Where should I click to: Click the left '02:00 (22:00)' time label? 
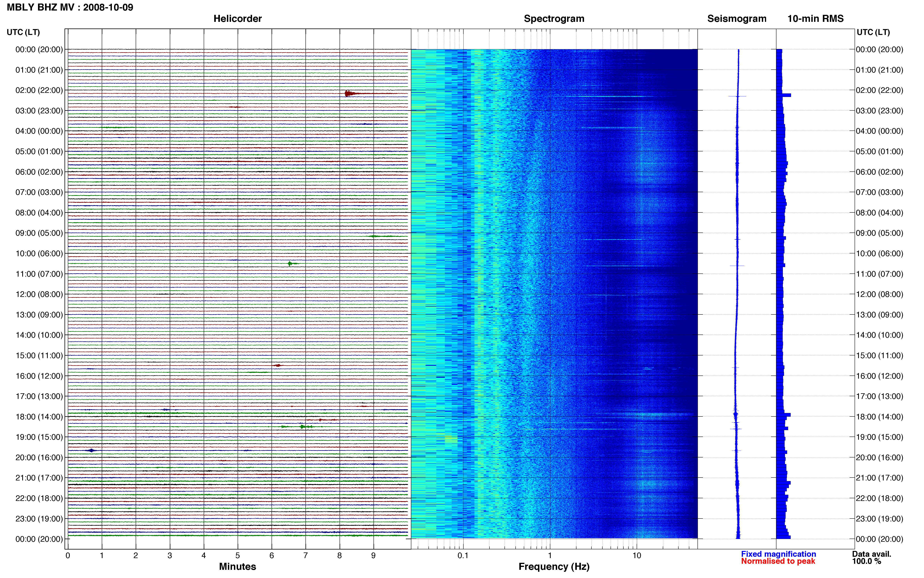tap(39, 90)
